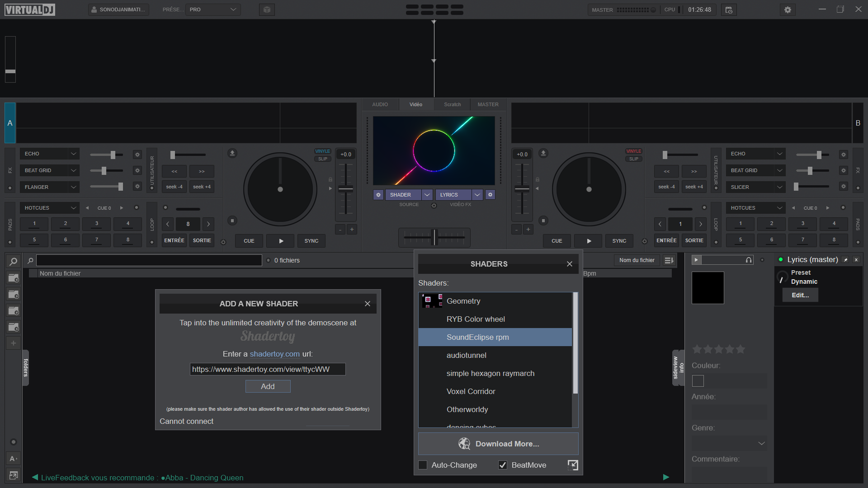The image size is (868, 488).
Task: Select Voxel Corridor in the shaders list
Action: pyautogui.click(x=471, y=391)
